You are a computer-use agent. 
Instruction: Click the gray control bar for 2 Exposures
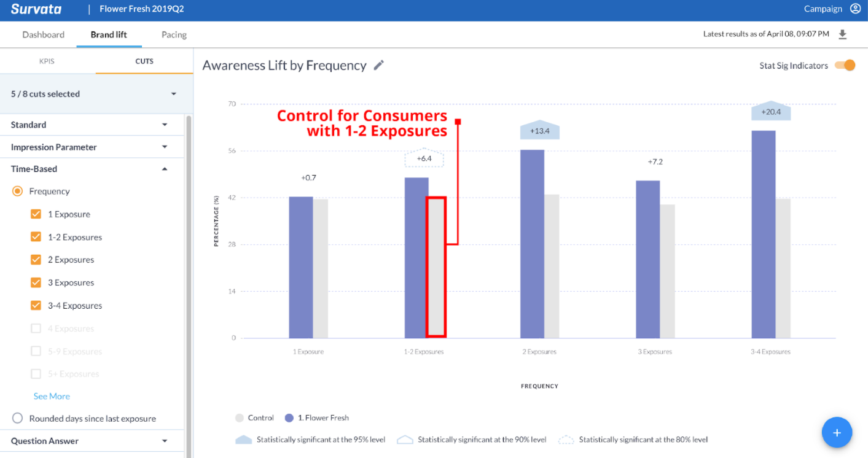pos(552,266)
